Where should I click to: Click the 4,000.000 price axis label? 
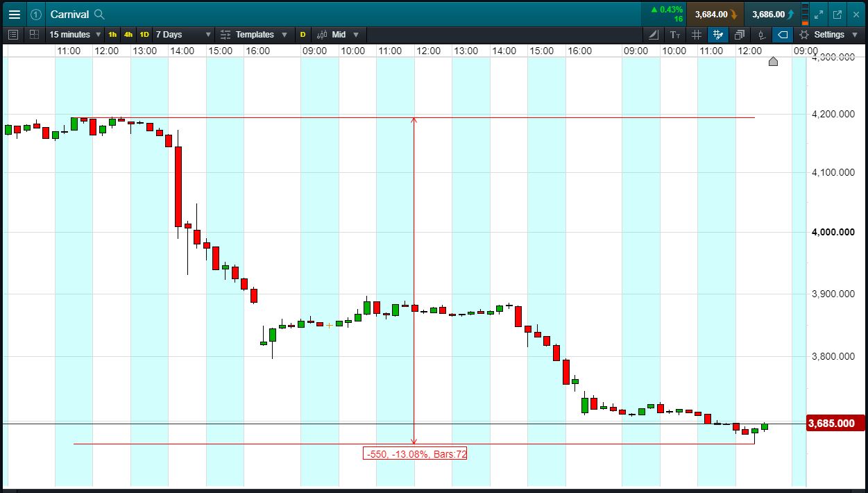pyautogui.click(x=833, y=232)
